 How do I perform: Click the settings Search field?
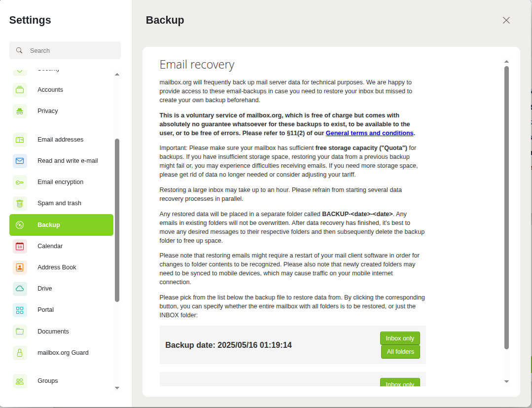(65, 51)
